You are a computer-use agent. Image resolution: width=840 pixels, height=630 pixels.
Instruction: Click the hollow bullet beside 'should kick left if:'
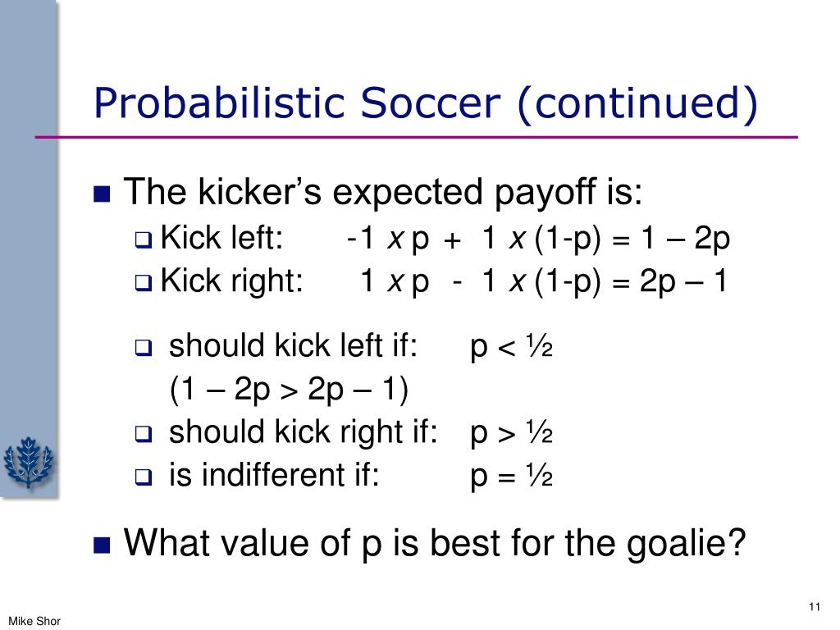(x=144, y=348)
